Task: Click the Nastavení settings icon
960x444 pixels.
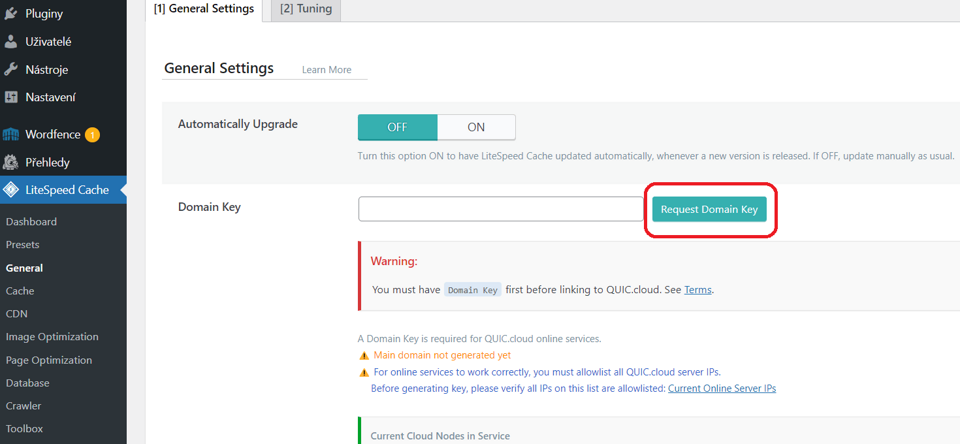Action: pyautogui.click(x=10, y=97)
